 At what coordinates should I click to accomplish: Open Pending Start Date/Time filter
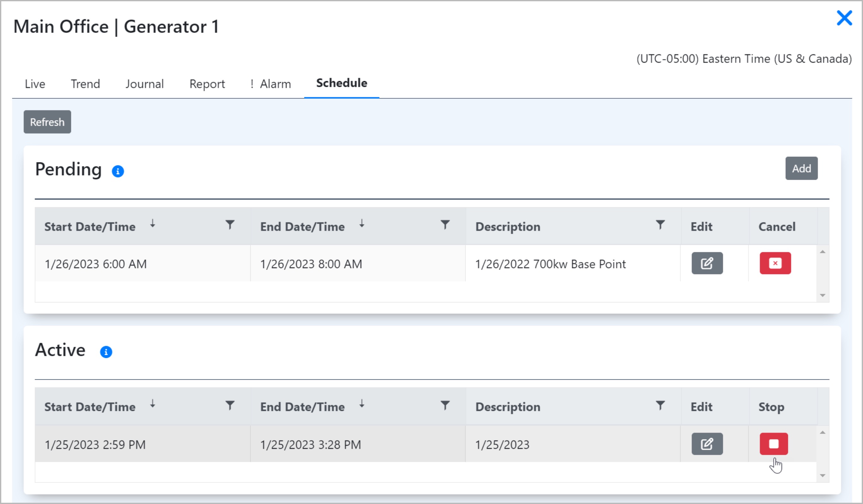tap(230, 225)
